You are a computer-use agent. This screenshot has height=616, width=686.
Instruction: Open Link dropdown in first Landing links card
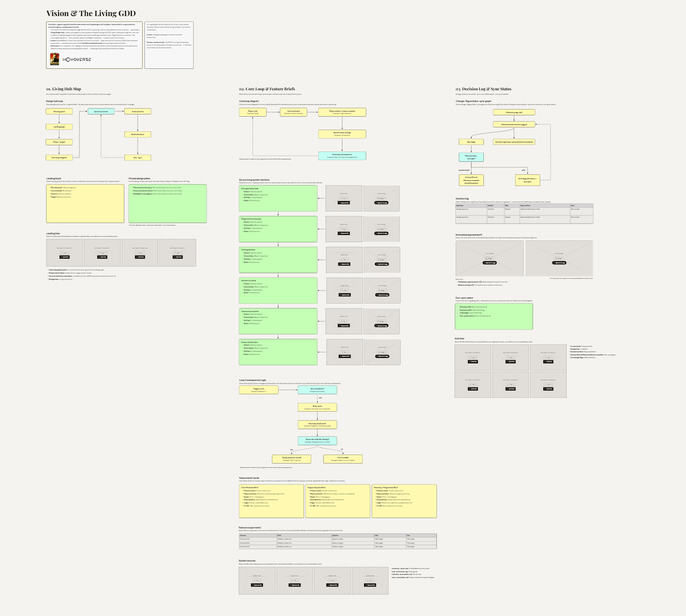coord(64,253)
